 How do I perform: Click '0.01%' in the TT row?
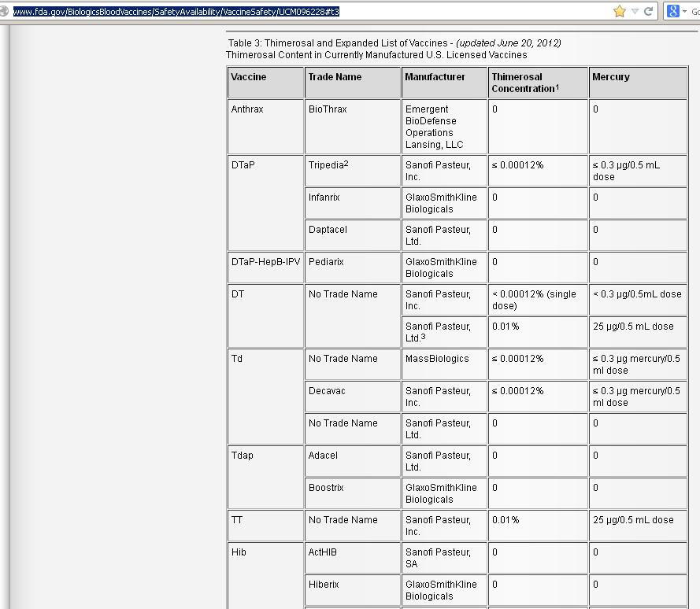(506, 520)
